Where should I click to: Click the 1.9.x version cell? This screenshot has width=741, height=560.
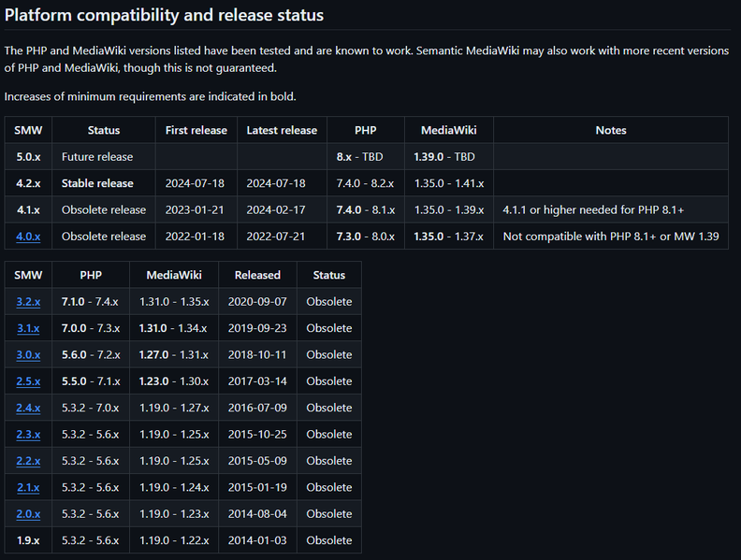click(x=28, y=540)
